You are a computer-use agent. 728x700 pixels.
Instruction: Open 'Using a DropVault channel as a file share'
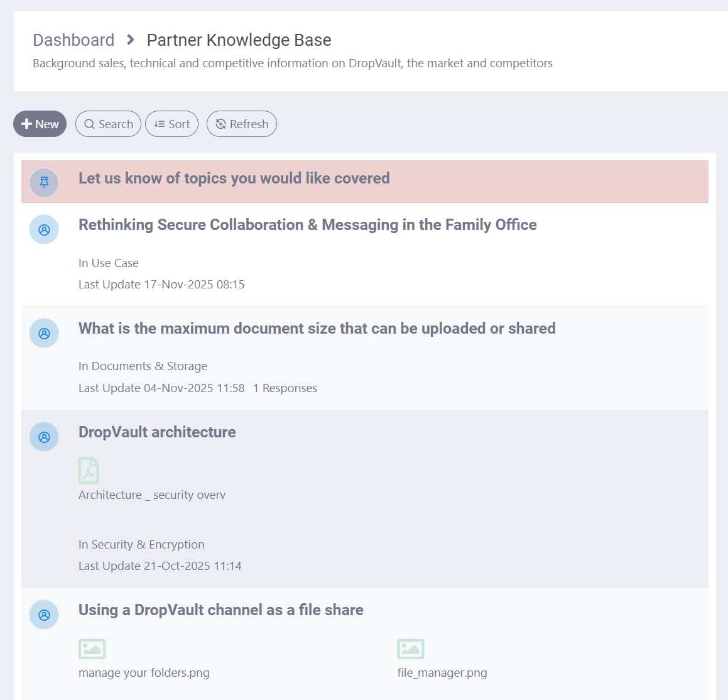coord(220,610)
